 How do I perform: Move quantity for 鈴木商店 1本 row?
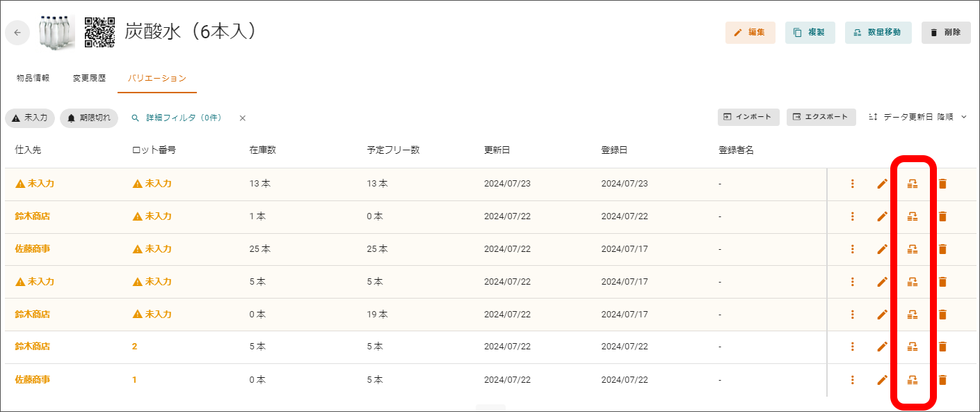(913, 216)
